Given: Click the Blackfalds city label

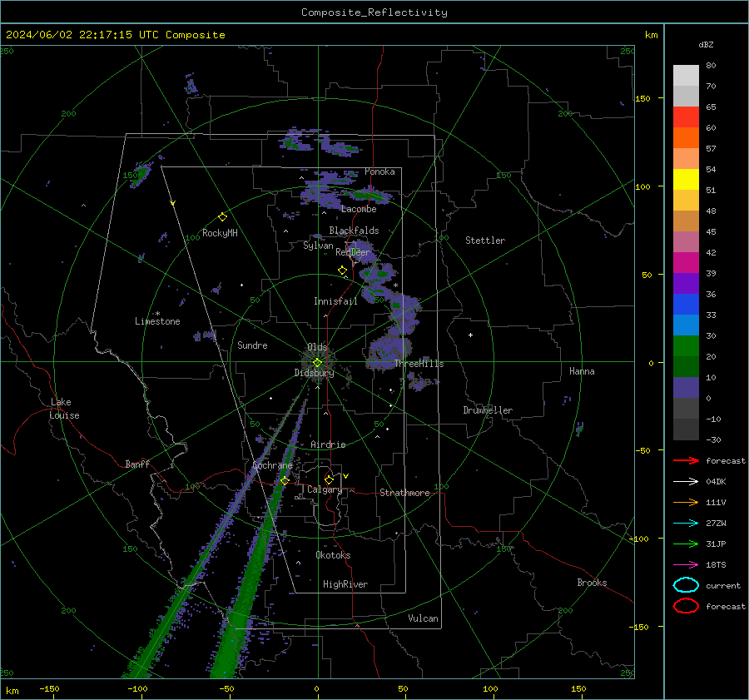Looking at the screenshot, I should click(354, 231).
